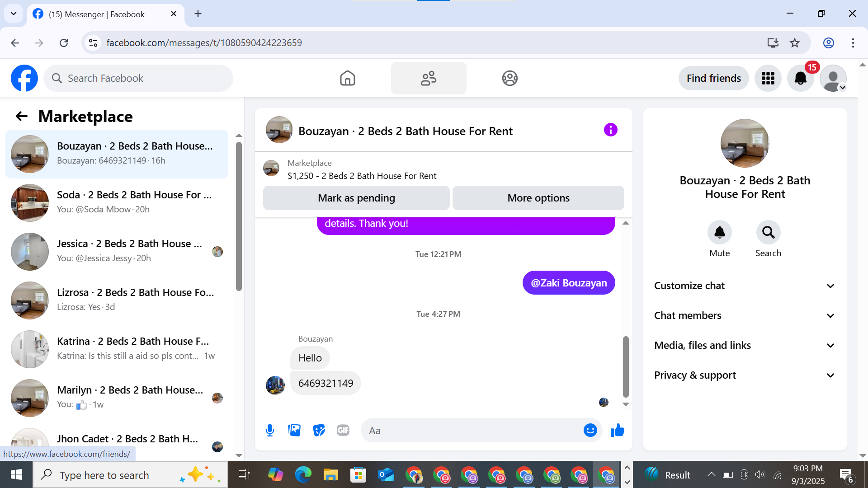This screenshot has width=868, height=488.
Task: Open Microsoft Edge from the taskbar
Action: click(x=303, y=475)
